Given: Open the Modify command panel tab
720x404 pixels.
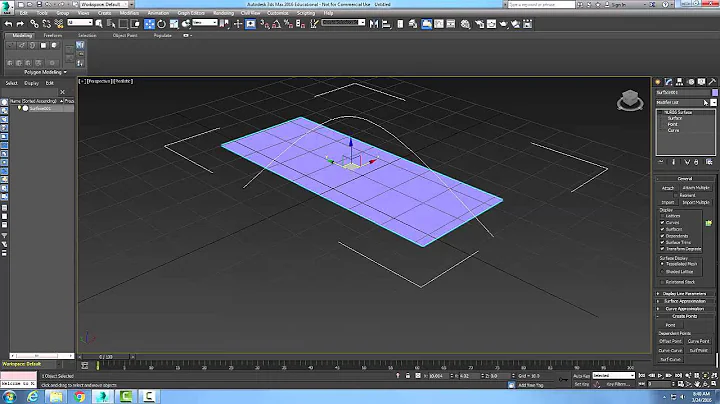Looking at the screenshot, I should tap(669, 82).
